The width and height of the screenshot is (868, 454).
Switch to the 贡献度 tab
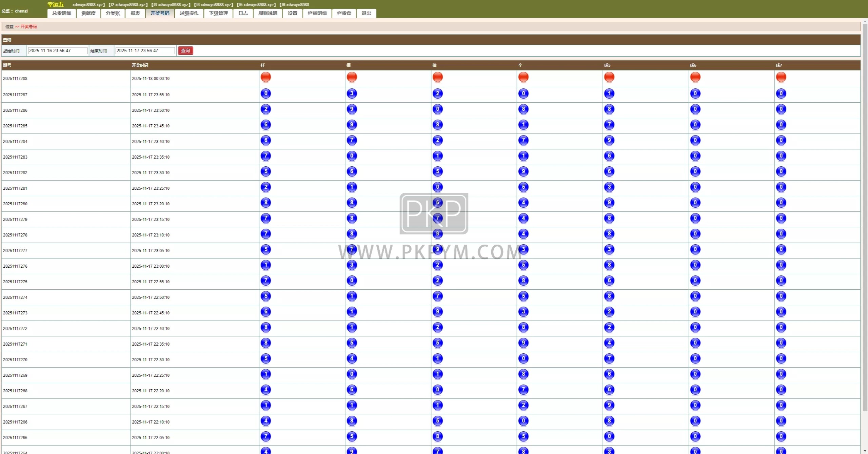tap(88, 13)
